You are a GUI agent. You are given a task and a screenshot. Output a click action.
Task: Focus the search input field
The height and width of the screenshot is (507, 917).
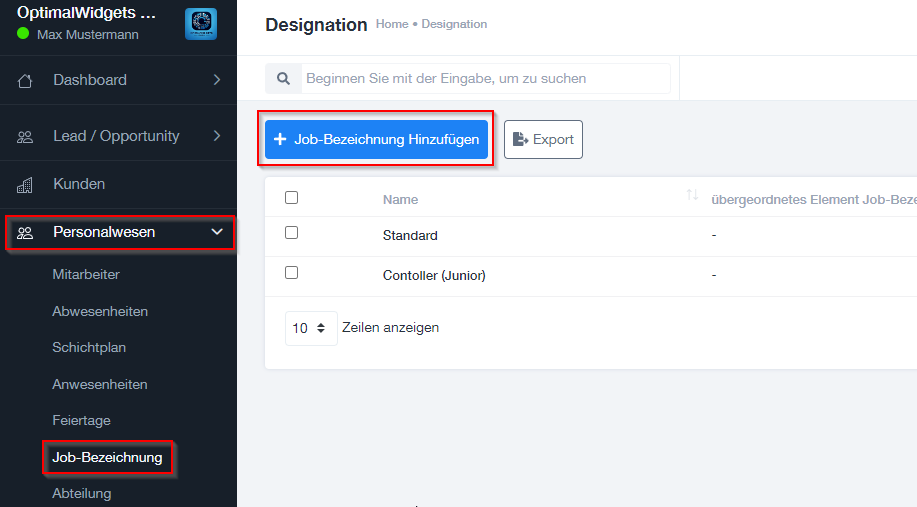[x=485, y=78]
